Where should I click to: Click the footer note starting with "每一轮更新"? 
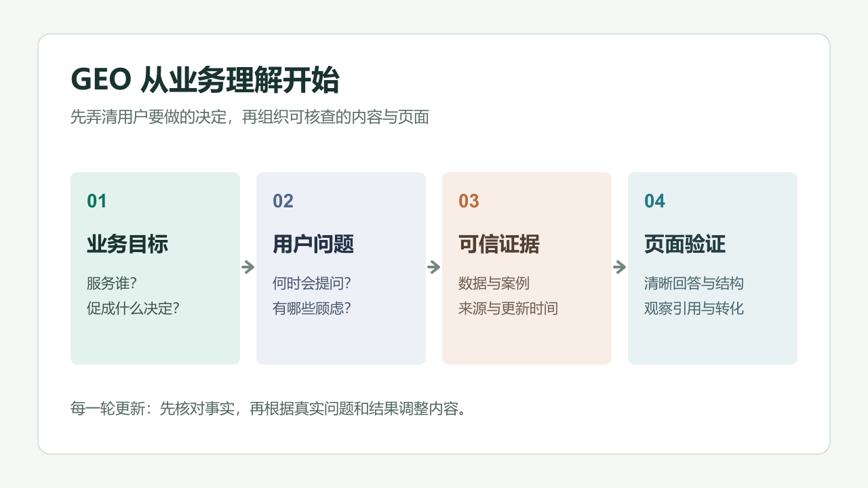269,409
